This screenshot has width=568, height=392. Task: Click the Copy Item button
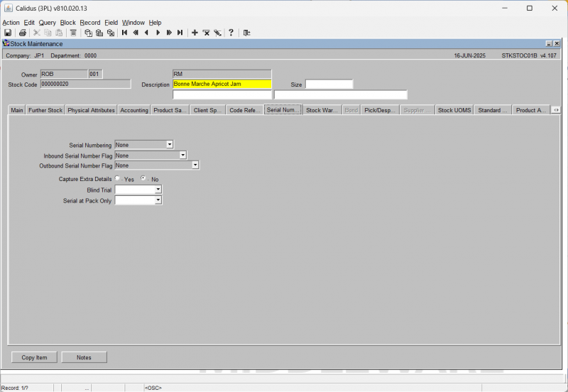click(x=34, y=357)
